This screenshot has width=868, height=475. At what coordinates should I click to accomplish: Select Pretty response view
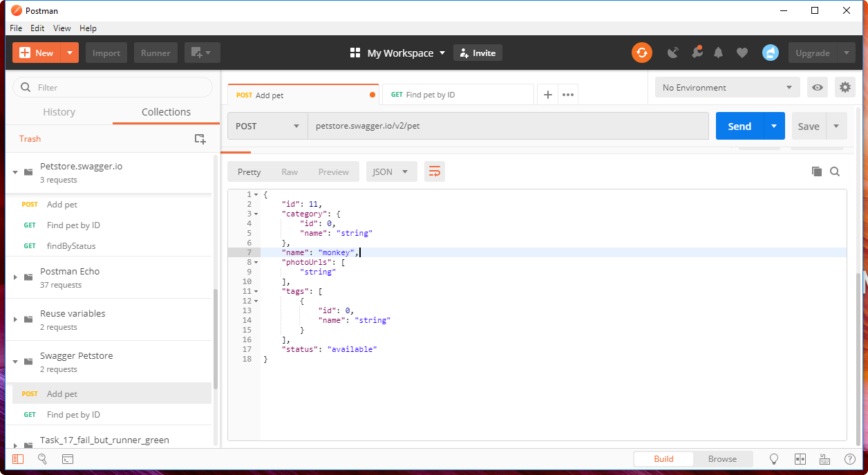[249, 172]
